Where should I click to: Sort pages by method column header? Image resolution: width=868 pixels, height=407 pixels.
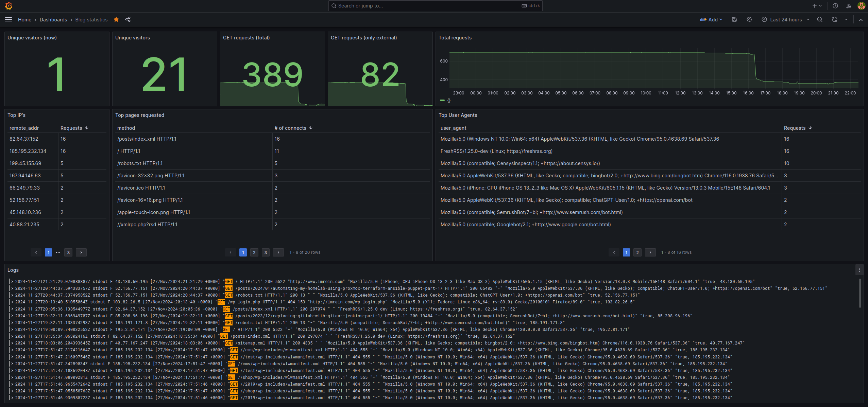pyautogui.click(x=126, y=128)
